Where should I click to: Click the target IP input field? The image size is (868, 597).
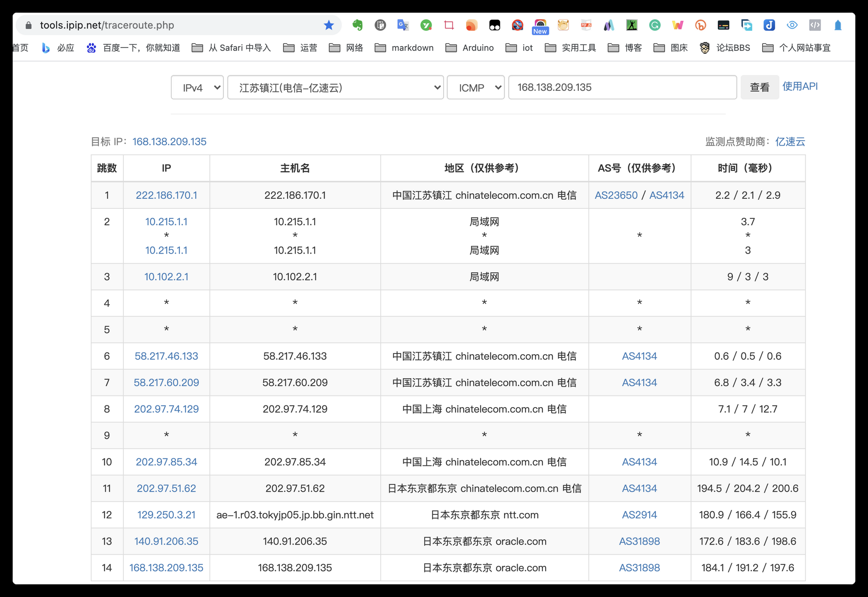tap(622, 87)
